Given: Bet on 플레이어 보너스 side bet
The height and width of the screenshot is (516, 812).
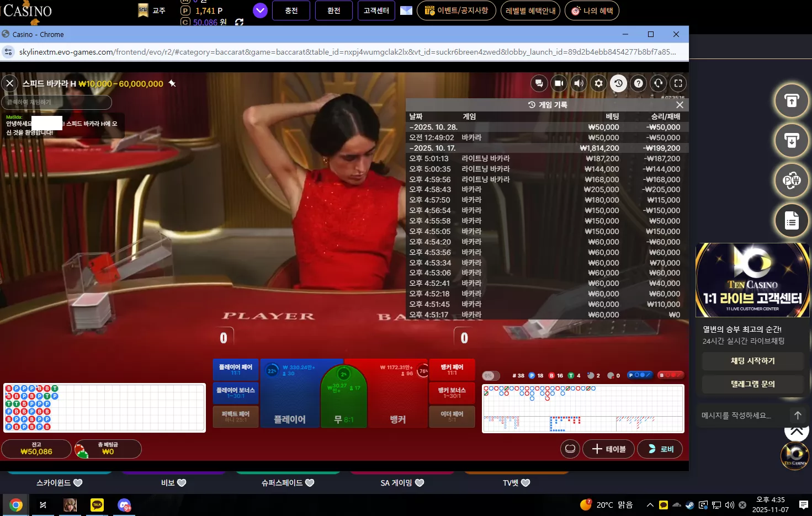Looking at the screenshot, I should point(235,392).
